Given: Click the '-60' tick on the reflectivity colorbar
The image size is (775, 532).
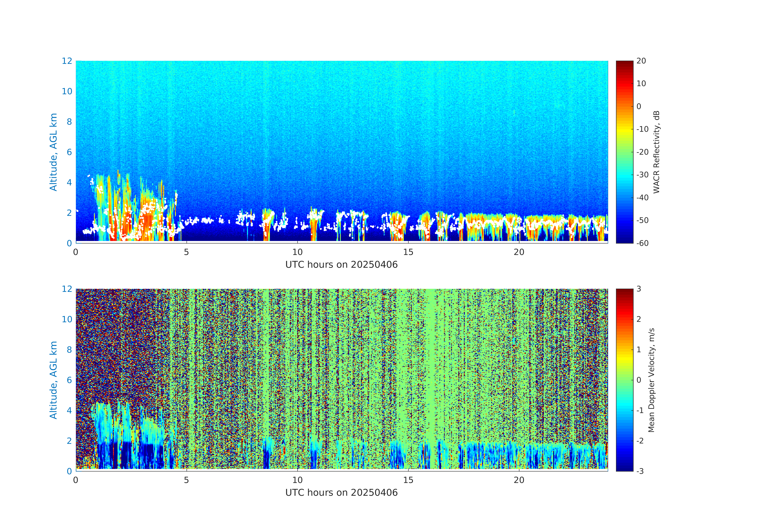Looking at the screenshot, I should point(642,243).
